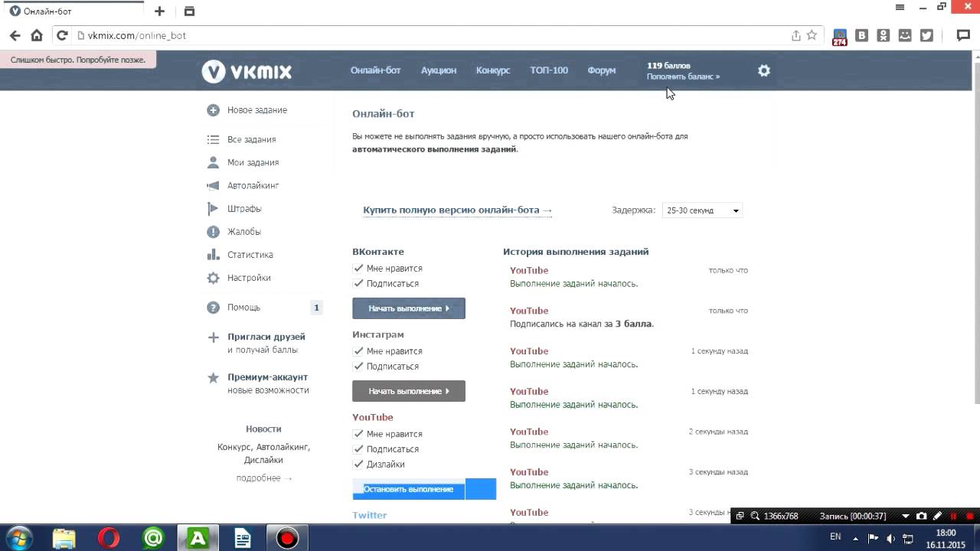Click the question mark icon beside Помощь

pos(213,308)
